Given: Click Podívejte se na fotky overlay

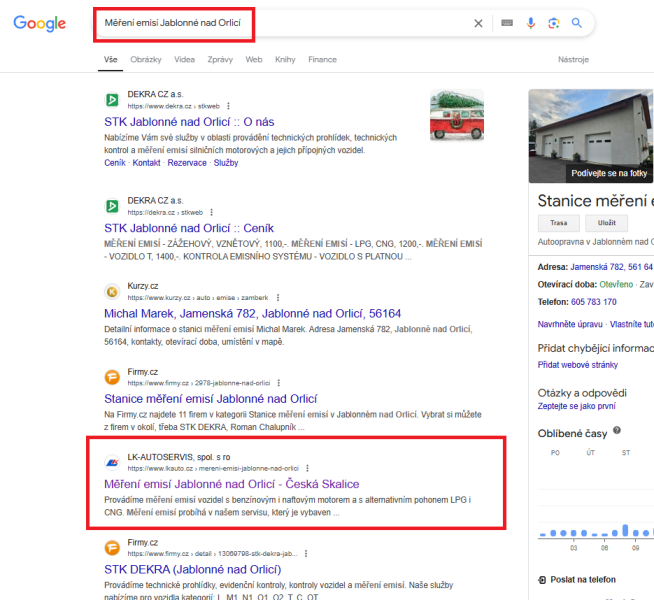Looking at the screenshot, I should [x=609, y=173].
